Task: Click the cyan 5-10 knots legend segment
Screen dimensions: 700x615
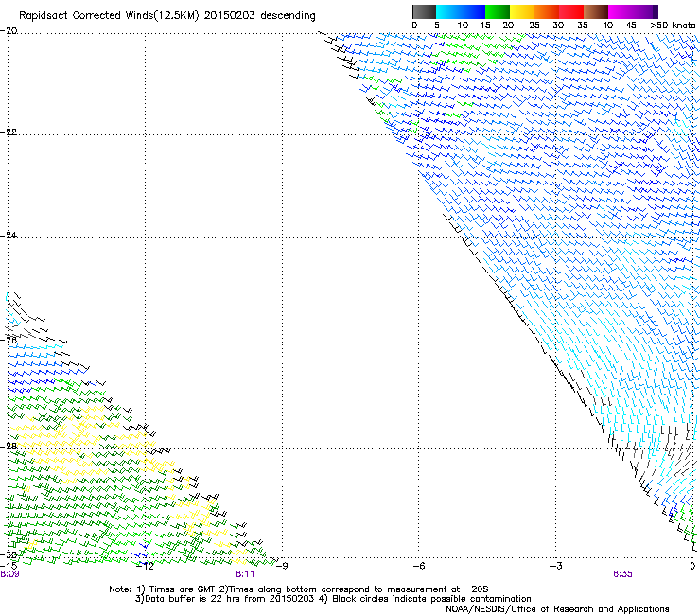Action: [x=448, y=11]
